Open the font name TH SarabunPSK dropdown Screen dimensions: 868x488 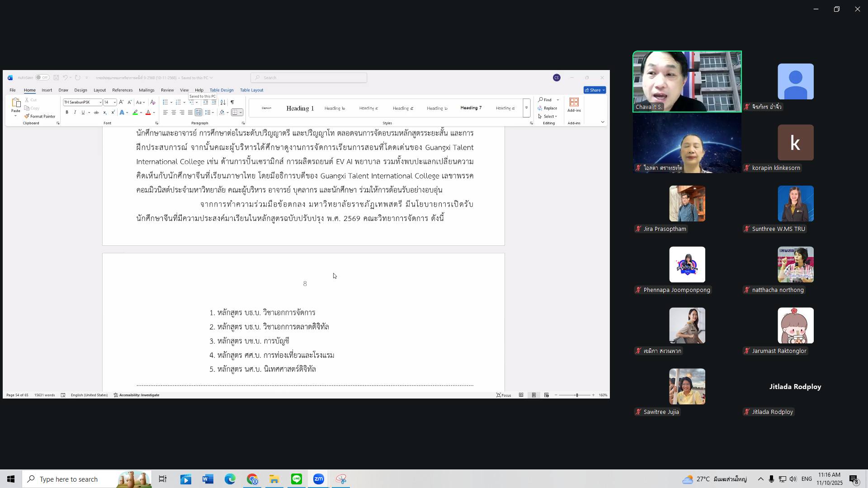[100, 103]
